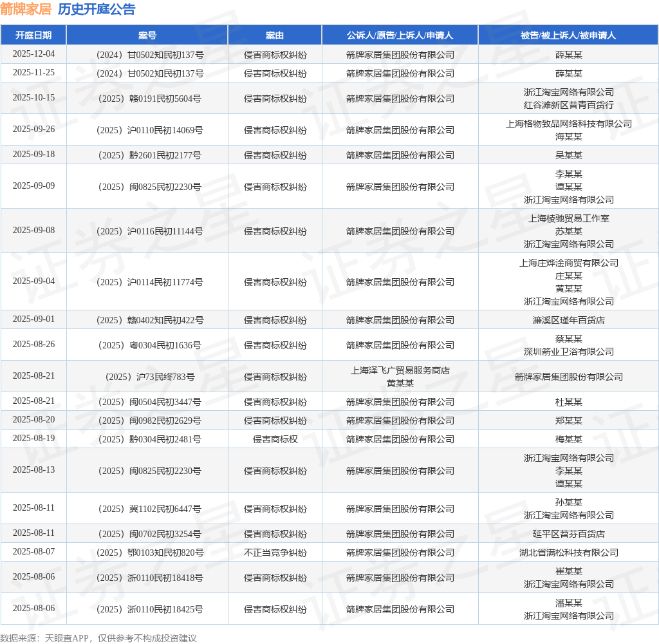Viewport: 659px width, 644px height.
Task: Open case (2025) 闽0504民初3447号
Action: [149, 402]
